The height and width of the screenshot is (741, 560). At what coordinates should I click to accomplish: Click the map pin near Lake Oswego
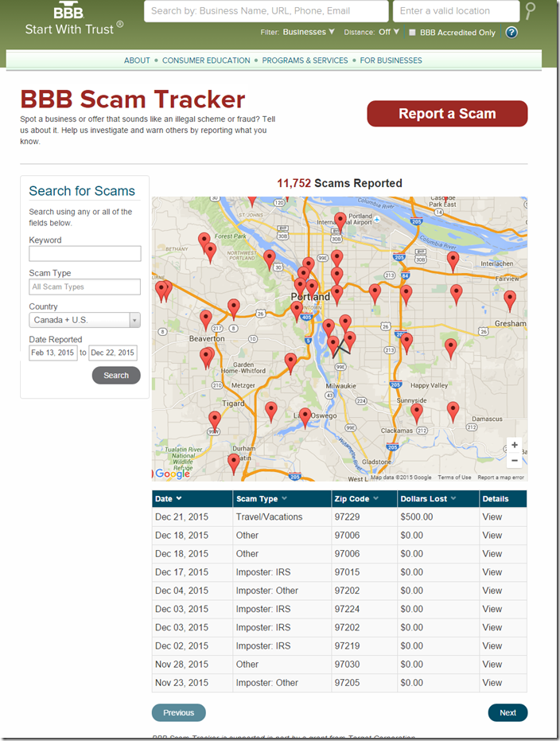[x=305, y=418]
